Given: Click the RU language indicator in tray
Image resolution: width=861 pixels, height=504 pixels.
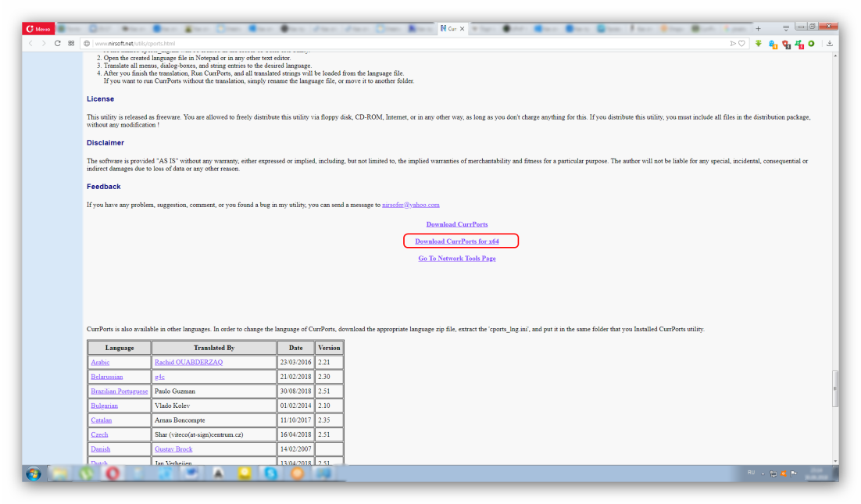Looking at the screenshot, I should coord(751,473).
